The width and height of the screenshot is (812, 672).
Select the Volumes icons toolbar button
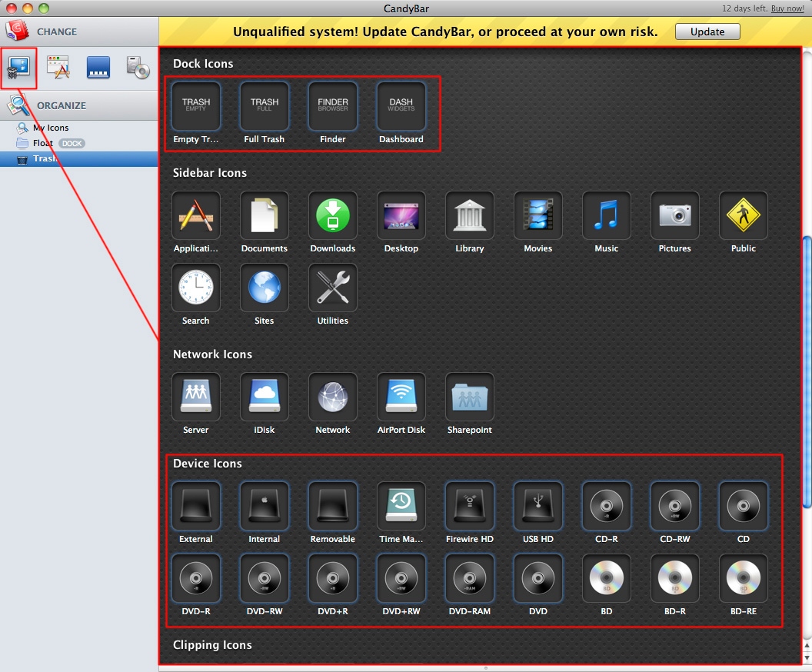pyautogui.click(x=138, y=68)
